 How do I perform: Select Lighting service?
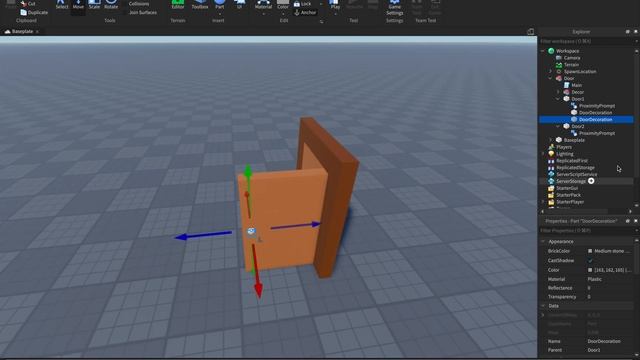(x=564, y=154)
